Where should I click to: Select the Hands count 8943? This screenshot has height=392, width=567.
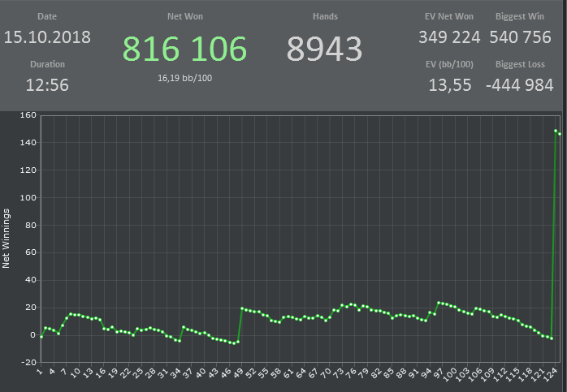tap(324, 49)
